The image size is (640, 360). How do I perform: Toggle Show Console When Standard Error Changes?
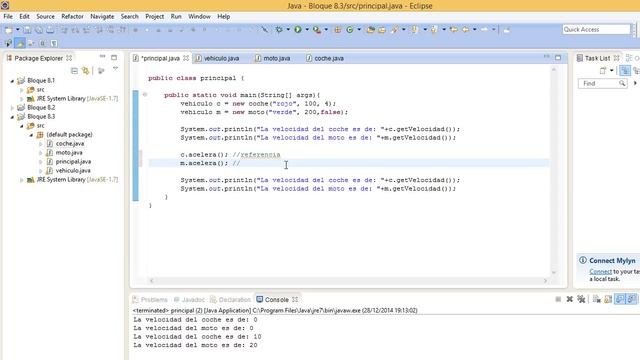point(631,300)
